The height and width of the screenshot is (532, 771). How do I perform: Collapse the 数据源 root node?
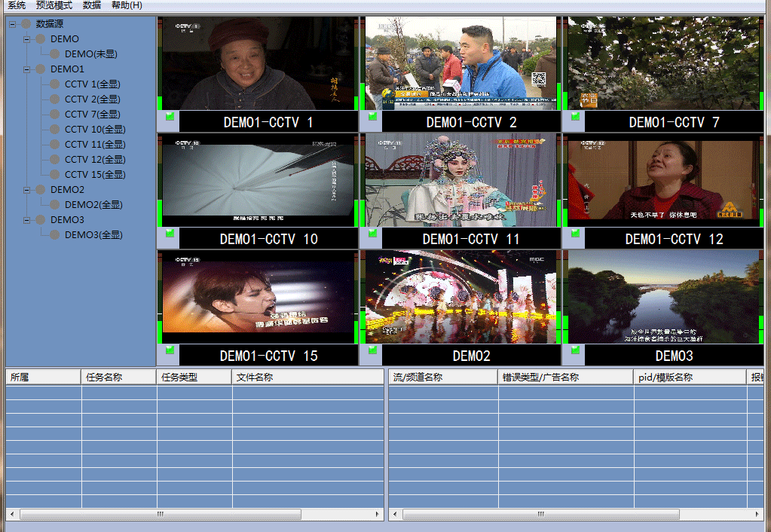tap(13, 24)
